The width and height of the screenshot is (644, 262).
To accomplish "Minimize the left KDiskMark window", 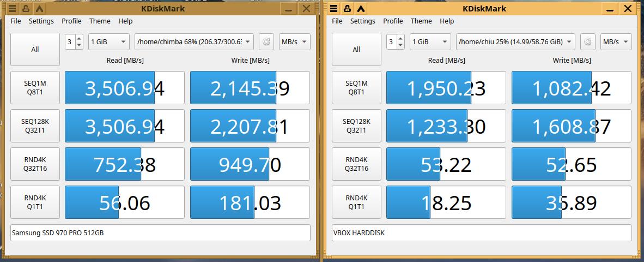I will 289,9.
